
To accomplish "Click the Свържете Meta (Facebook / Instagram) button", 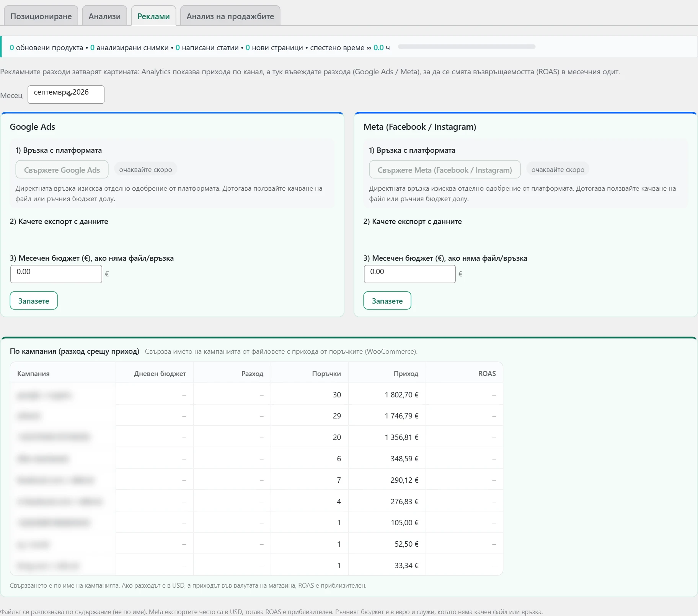I will (x=445, y=170).
